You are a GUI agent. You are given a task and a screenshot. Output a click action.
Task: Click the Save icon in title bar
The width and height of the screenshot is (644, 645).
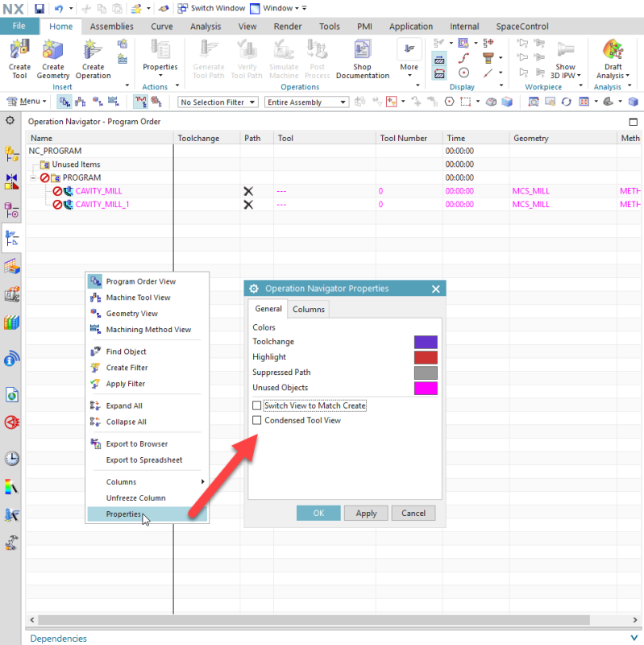coord(39,8)
